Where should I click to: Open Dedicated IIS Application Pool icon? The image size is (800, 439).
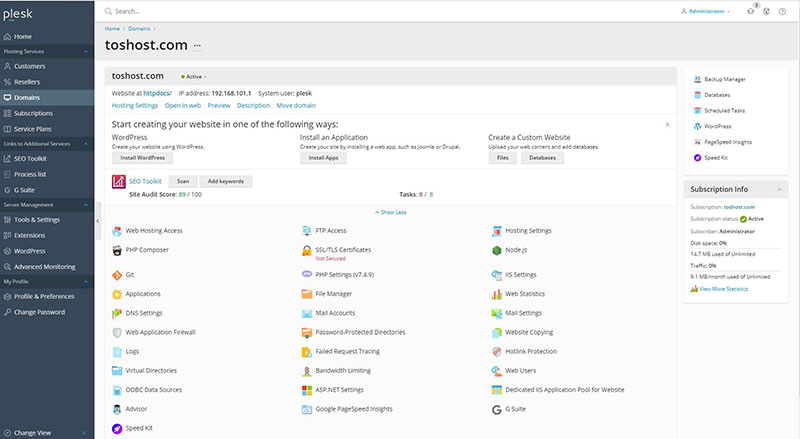point(496,390)
